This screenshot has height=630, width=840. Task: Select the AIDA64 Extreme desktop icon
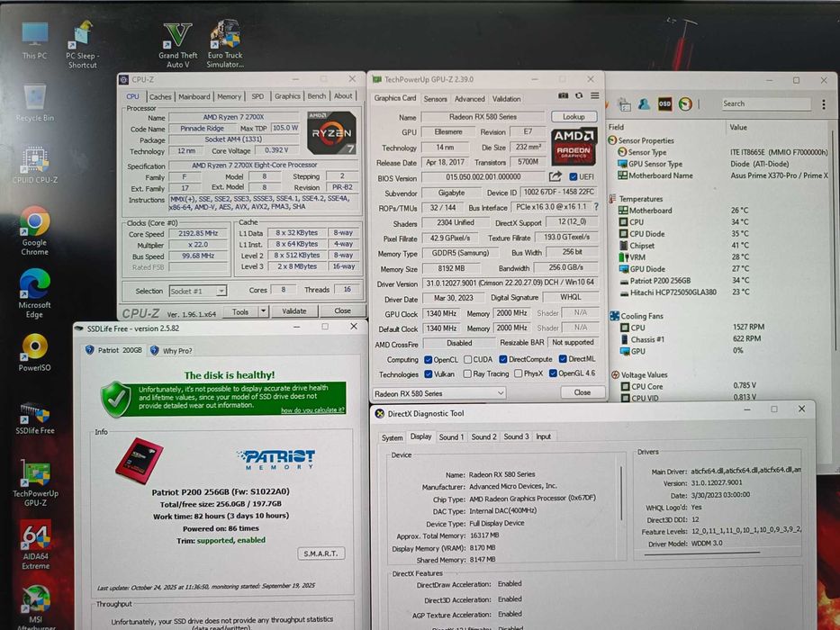35,544
